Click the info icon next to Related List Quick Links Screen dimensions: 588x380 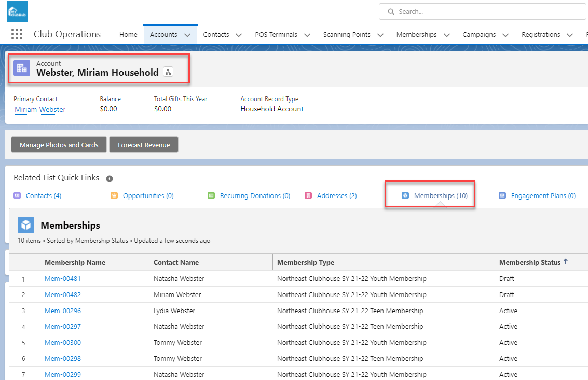point(110,179)
